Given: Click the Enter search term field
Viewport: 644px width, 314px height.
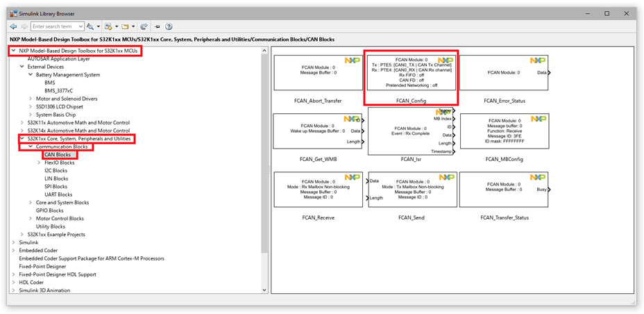Looking at the screenshot, I should click(54, 26).
